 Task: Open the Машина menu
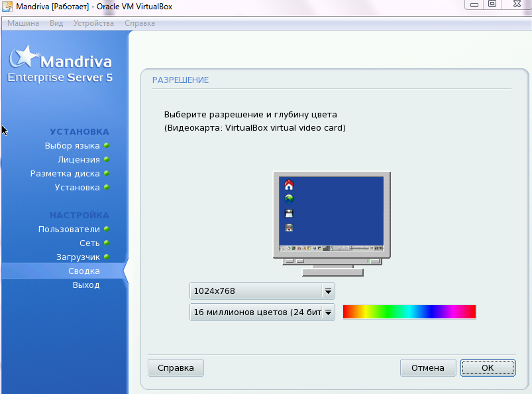tap(23, 23)
